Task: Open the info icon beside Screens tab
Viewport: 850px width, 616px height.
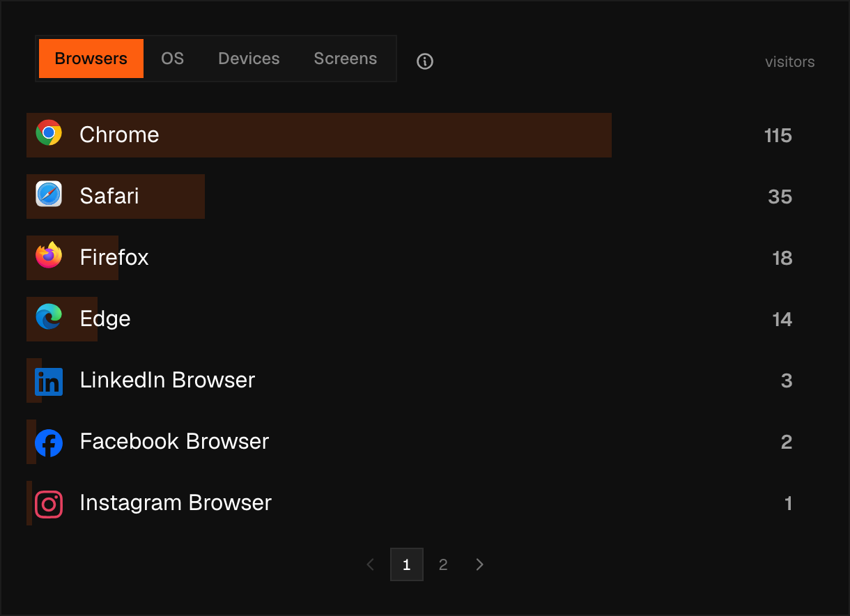Action: (x=425, y=61)
